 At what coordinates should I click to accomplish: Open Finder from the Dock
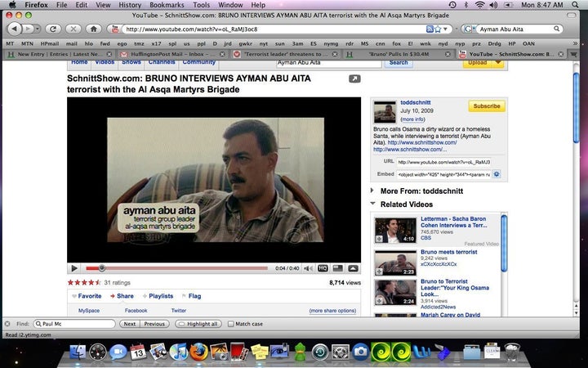point(78,352)
